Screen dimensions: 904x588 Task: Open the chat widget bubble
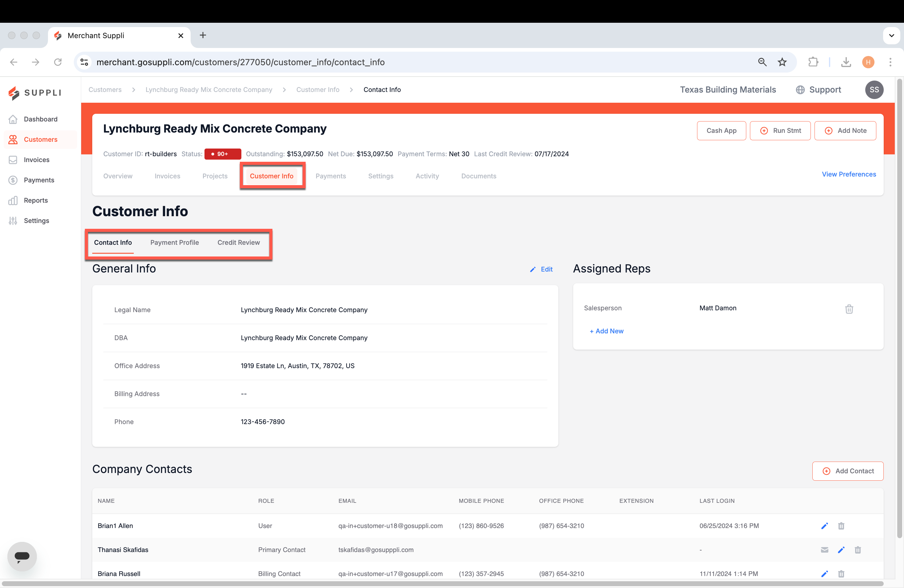[22, 556]
